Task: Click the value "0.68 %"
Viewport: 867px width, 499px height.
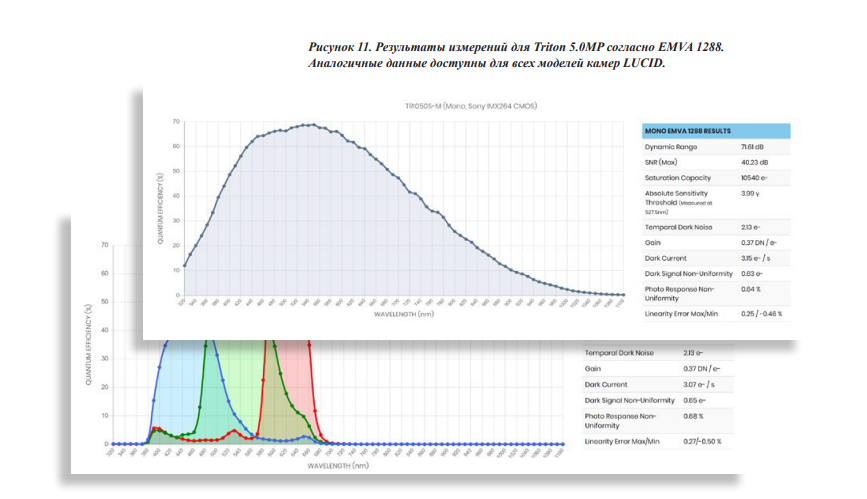Action: [693, 417]
